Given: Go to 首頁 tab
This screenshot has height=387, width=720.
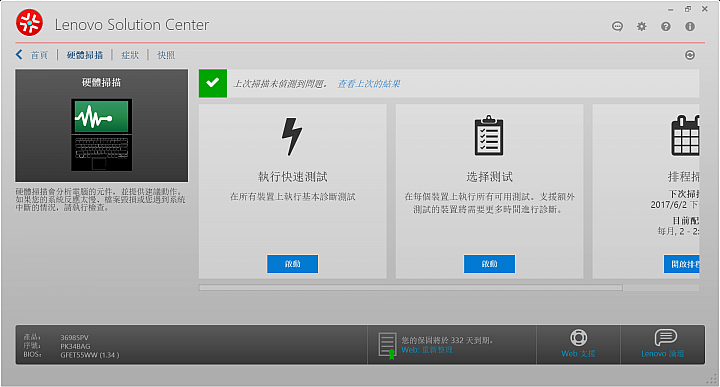Looking at the screenshot, I should click(39, 55).
